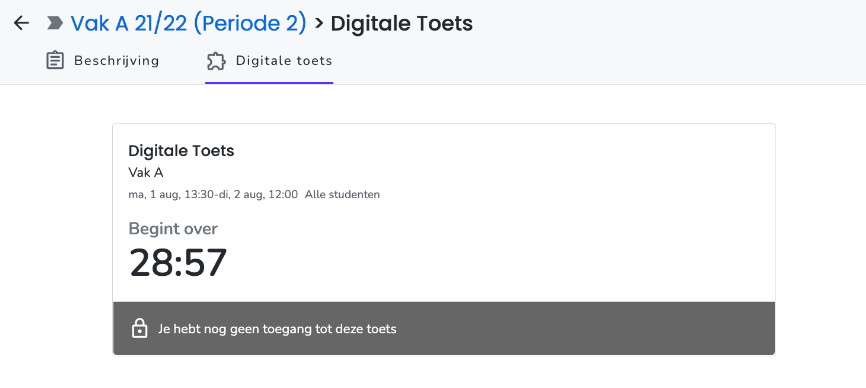This screenshot has width=866, height=388.
Task: Click the lock icon in the gray bar
Action: click(140, 328)
